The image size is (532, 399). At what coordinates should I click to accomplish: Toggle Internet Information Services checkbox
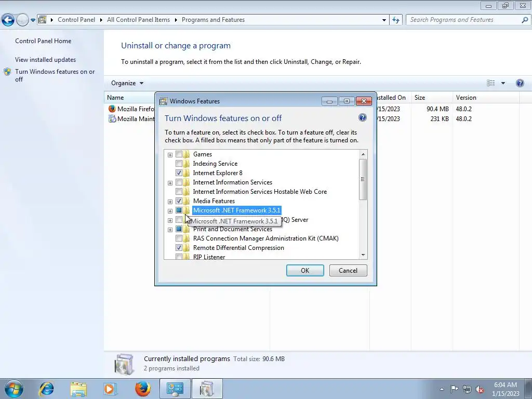pos(179,182)
